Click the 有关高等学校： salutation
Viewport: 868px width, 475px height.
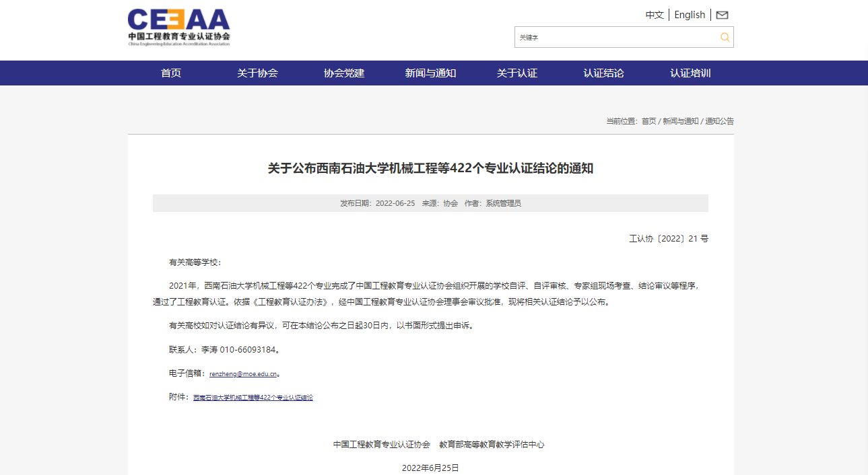click(x=195, y=262)
